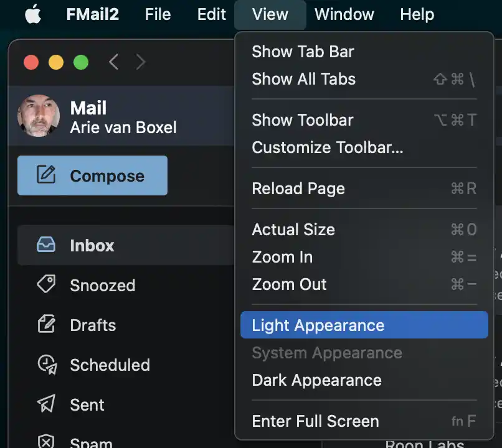
Task: Toggle Show Tab Bar
Action: tap(364, 52)
